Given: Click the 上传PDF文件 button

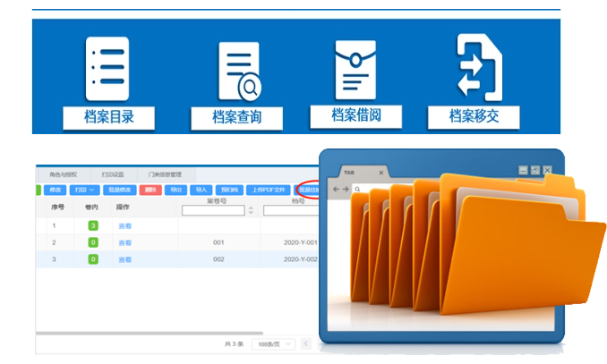Looking at the screenshot, I should 267,190.
